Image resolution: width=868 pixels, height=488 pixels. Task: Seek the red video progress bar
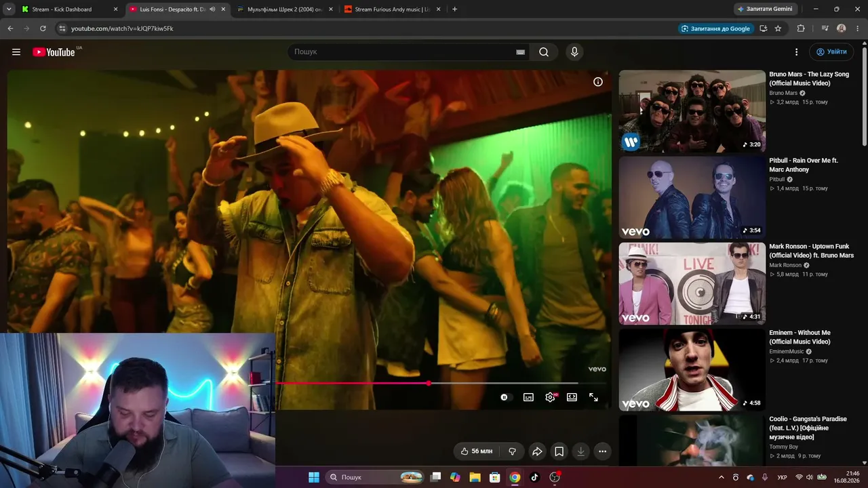point(427,383)
